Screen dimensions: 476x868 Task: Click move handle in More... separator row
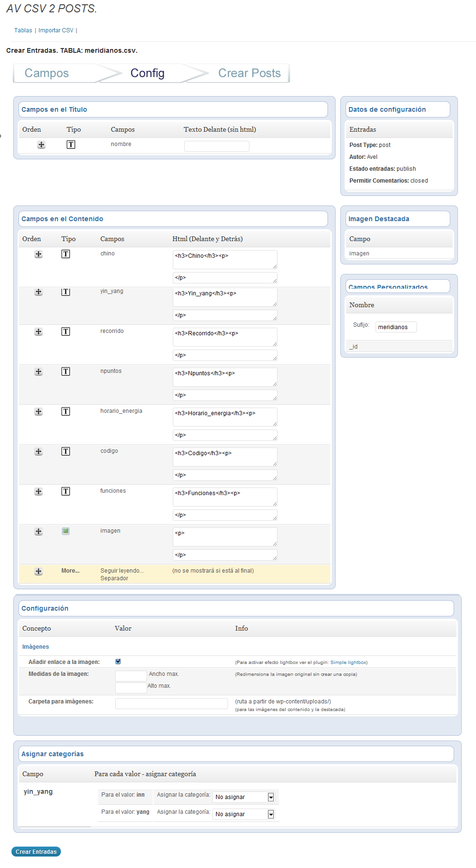pos(39,572)
